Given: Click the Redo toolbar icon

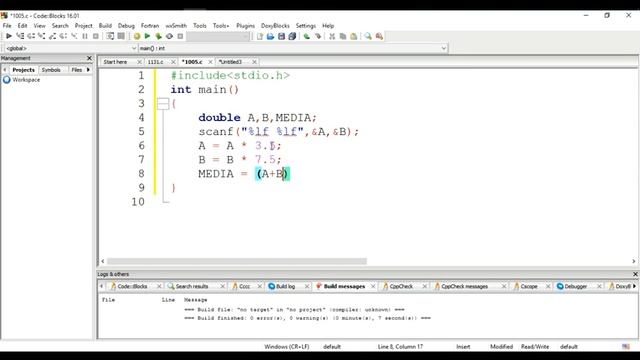Looking at the screenshot, I should (x=318, y=36).
